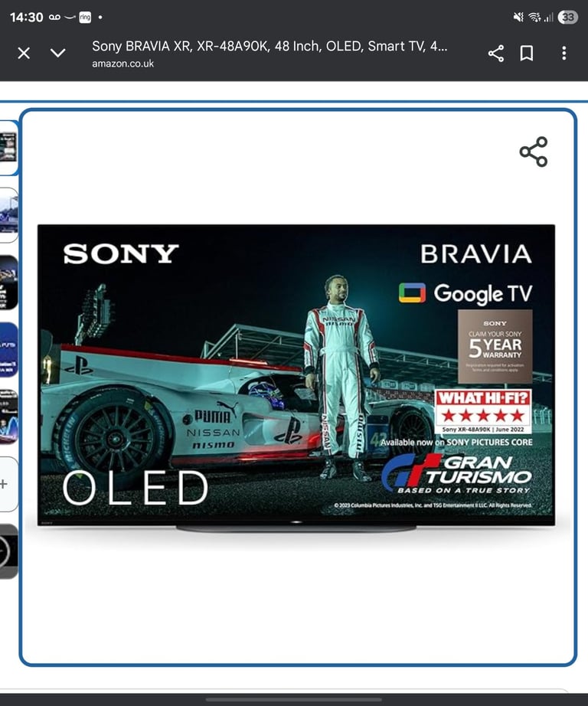Open the main Sony OLED TV product image
The height and width of the screenshot is (706, 588).
click(x=296, y=378)
